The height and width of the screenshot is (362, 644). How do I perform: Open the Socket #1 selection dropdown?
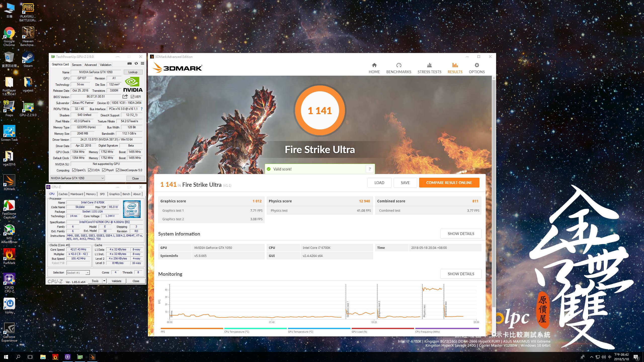click(78, 273)
